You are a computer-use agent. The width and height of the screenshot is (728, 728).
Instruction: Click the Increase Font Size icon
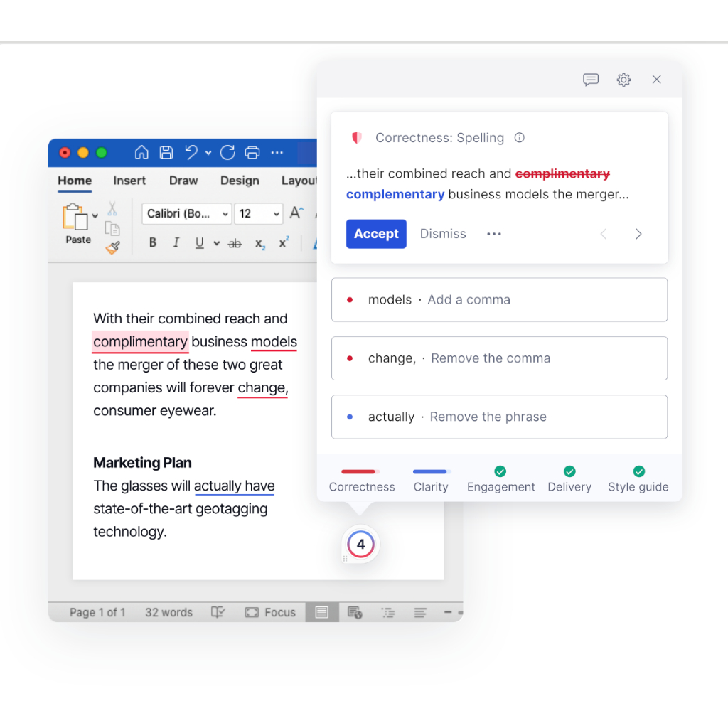[x=296, y=213]
